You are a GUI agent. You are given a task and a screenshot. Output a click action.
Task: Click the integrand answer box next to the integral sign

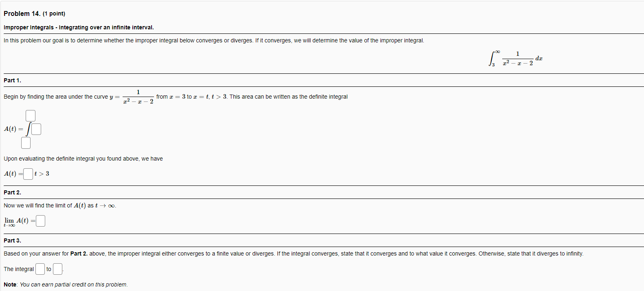click(x=36, y=129)
